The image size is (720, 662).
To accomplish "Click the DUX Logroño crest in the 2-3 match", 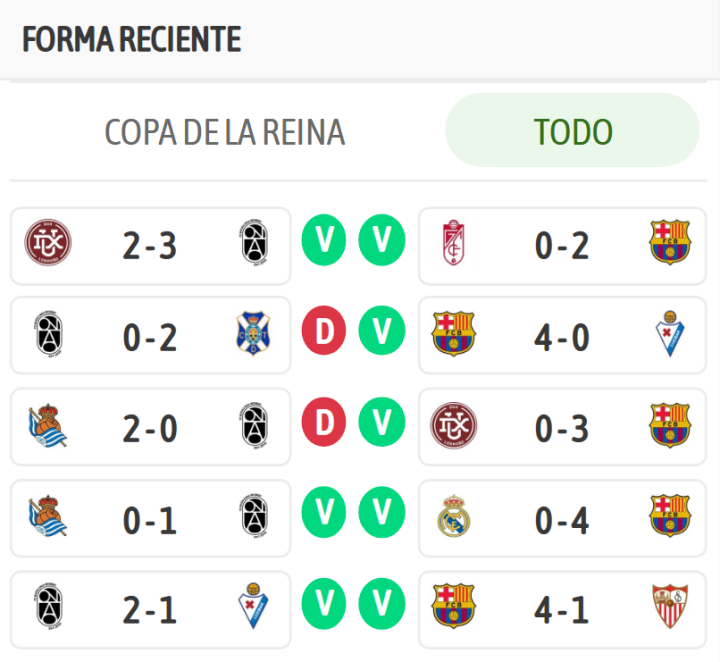I will [x=48, y=244].
